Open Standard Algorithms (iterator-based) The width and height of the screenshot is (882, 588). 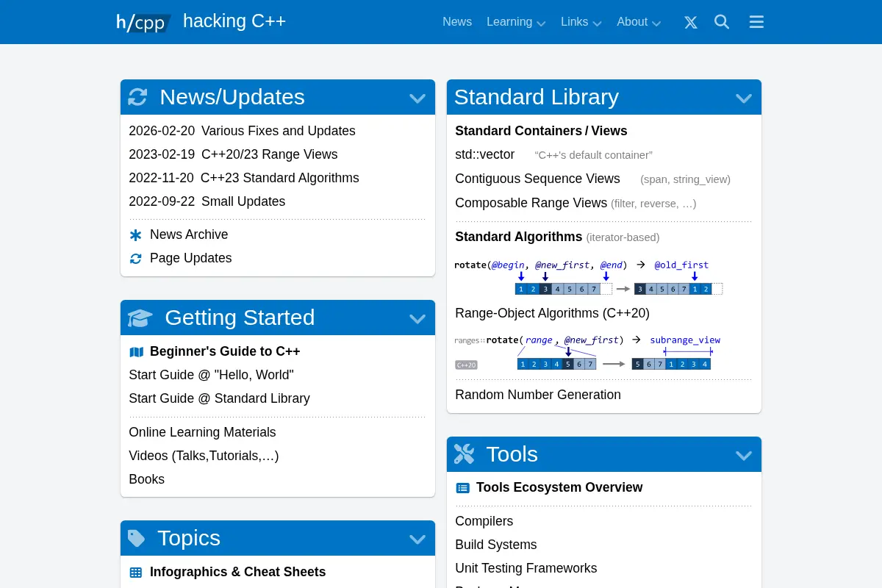pyautogui.click(x=557, y=237)
